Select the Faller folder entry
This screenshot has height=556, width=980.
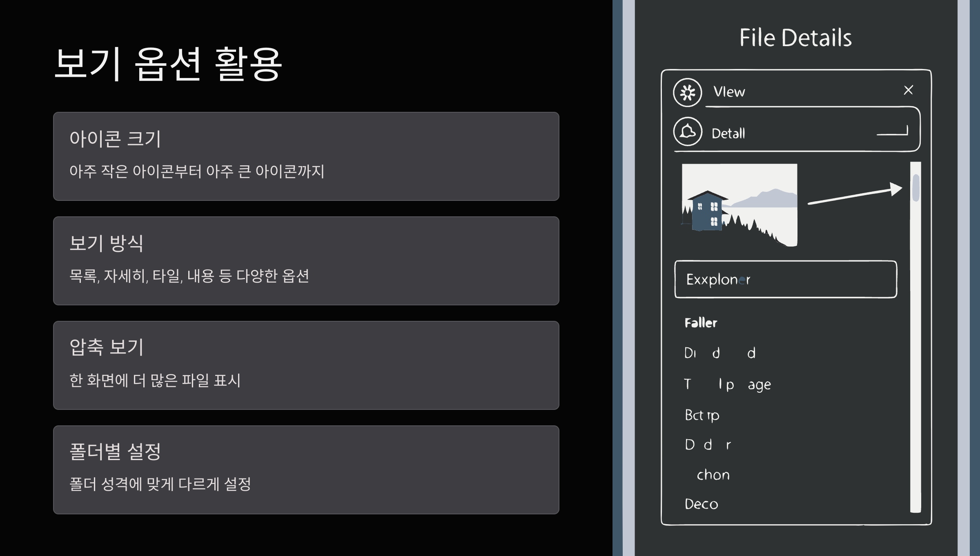point(701,323)
